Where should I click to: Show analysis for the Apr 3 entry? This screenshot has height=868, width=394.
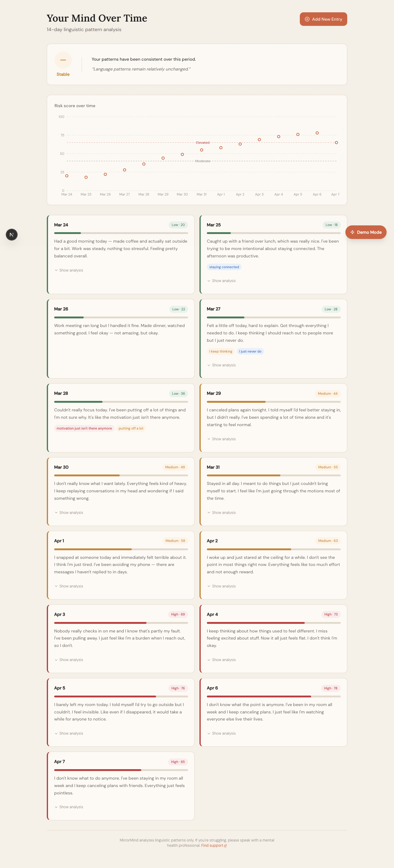69,660
